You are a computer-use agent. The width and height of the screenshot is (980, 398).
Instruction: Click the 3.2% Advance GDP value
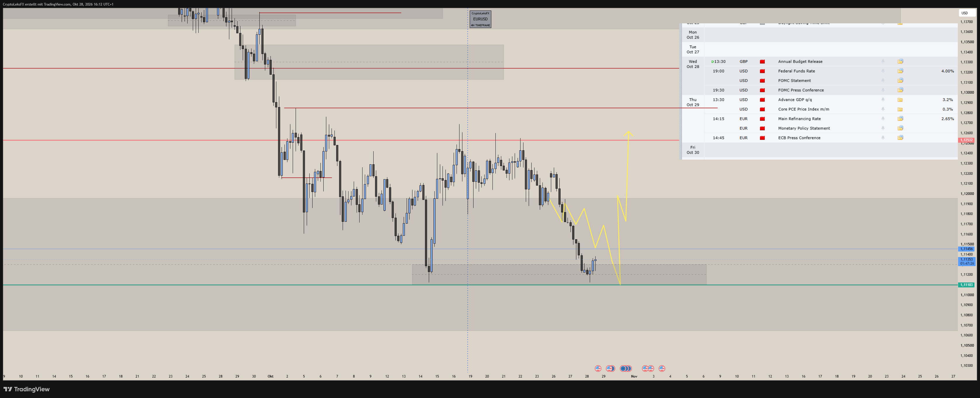[x=947, y=99]
